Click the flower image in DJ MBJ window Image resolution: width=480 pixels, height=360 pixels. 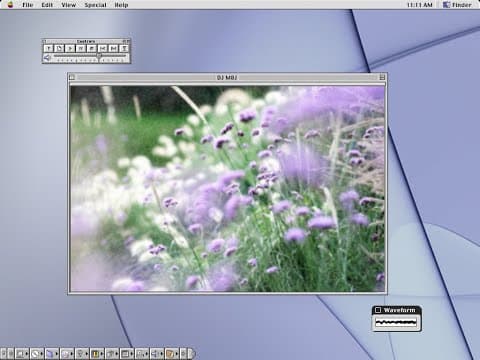227,188
